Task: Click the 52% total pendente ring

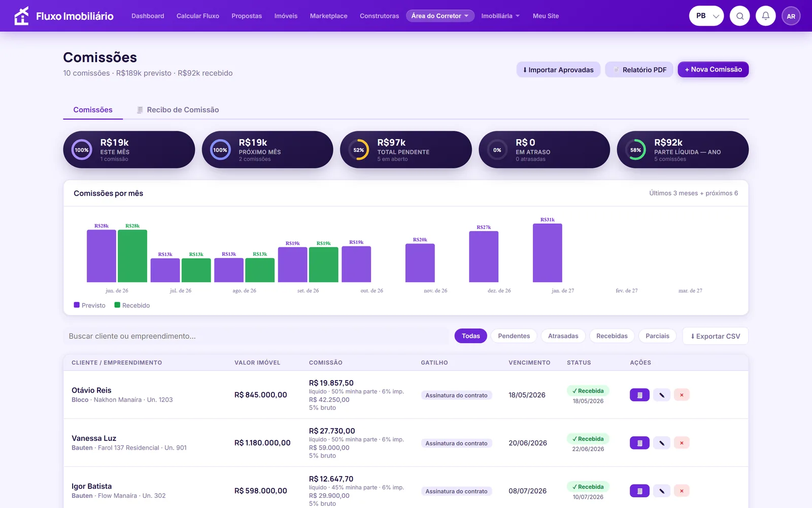Action: click(359, 150)
